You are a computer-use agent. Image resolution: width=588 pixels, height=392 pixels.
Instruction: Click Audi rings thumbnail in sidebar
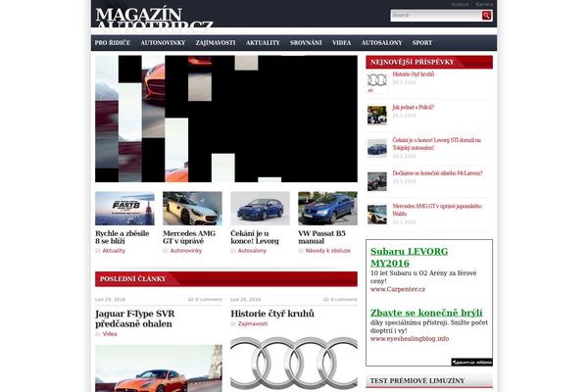pyautogui.click(x=377, y=81)
